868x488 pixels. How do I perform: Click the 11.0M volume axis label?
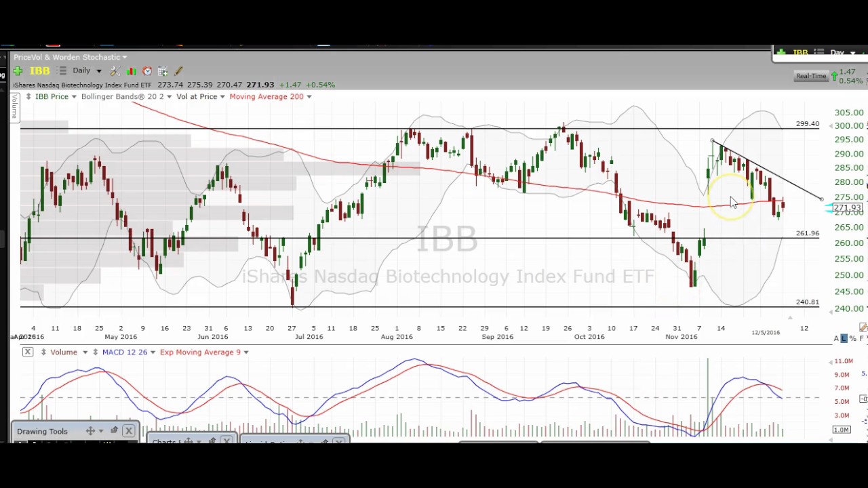[844, 361]
